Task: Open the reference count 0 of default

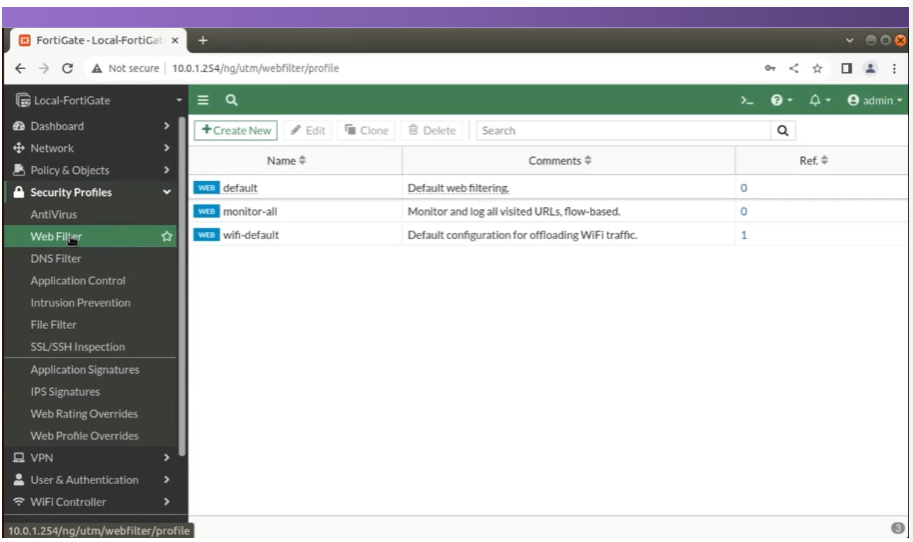Action: pyautogui.click(x=744, y=188)
